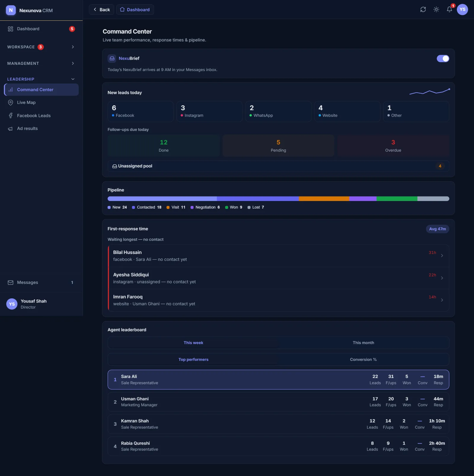Viewport: 474px width, 476px height.
Task: Click the Ad results megaphone icon
Action: pyautogui.click(x=10, y=128)
